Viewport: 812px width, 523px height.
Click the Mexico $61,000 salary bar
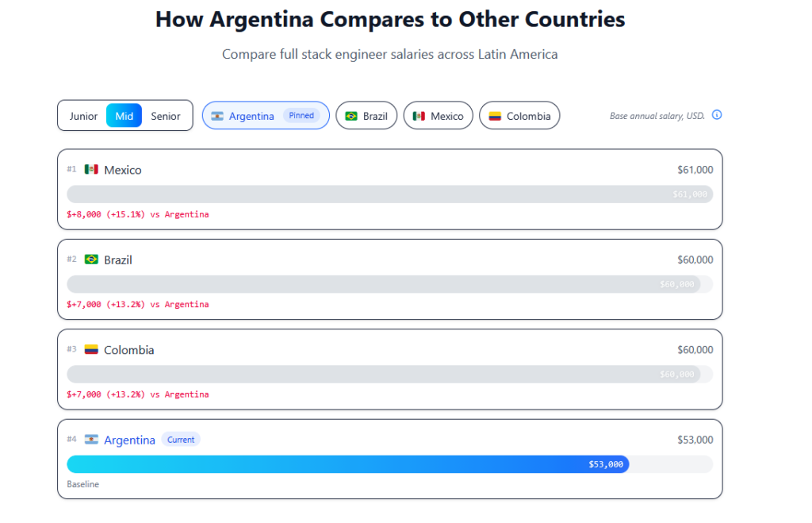click(x=389, y=194)
